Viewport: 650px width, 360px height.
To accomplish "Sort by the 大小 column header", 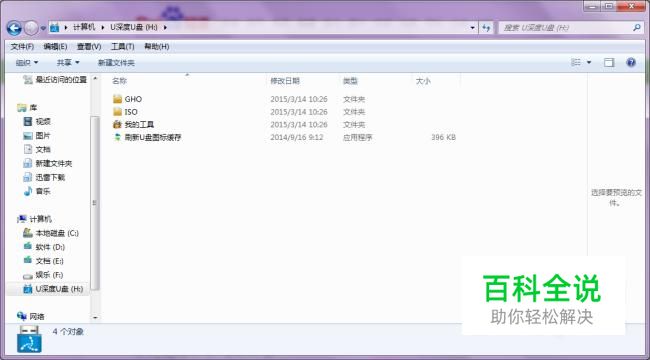I will pyautogui.click(x=423, y=81).
